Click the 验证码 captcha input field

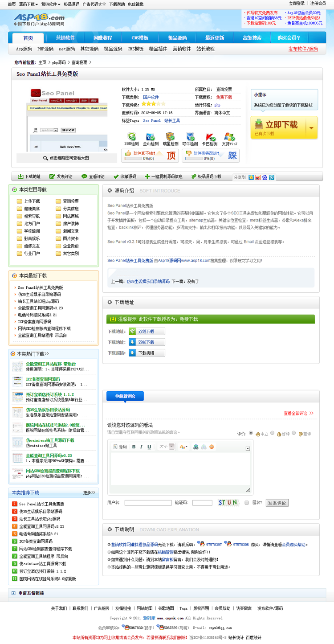202,503
